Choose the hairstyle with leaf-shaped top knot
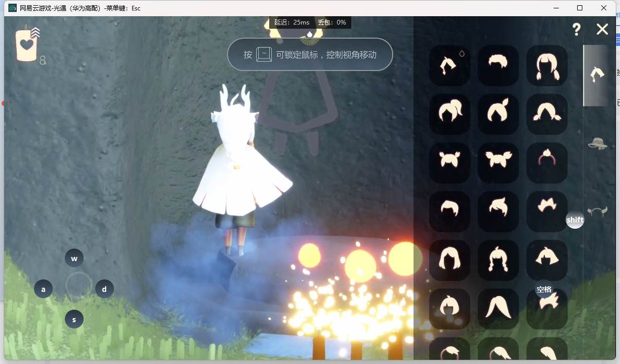The height and width of the screenshot is (364, 620). 498,114
